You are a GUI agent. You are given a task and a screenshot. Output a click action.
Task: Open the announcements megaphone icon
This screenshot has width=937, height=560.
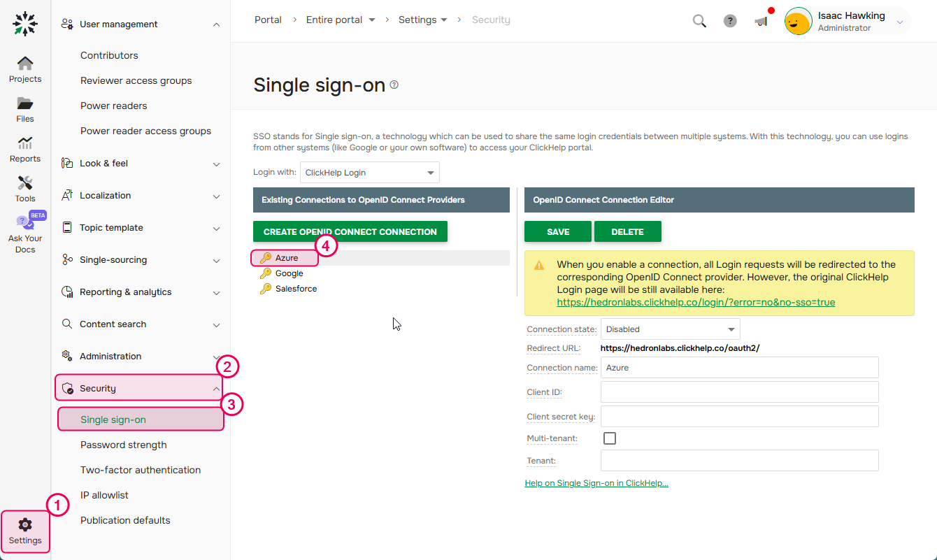point(761,21)
